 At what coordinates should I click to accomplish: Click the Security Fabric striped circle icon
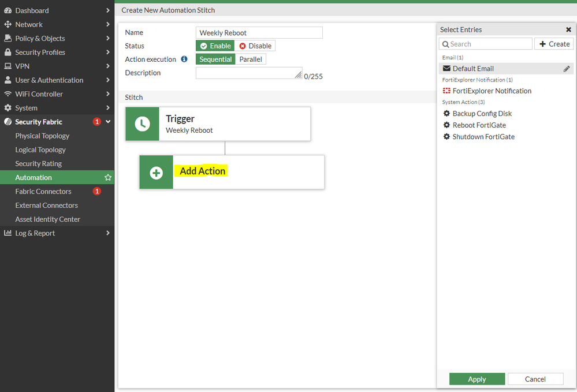[8, 122]
